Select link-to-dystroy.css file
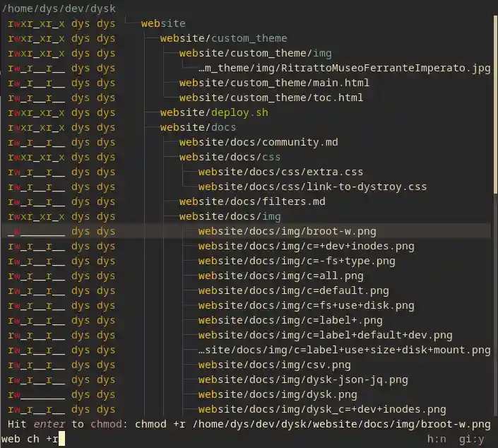Screen dimensions: 498x448 312,187
